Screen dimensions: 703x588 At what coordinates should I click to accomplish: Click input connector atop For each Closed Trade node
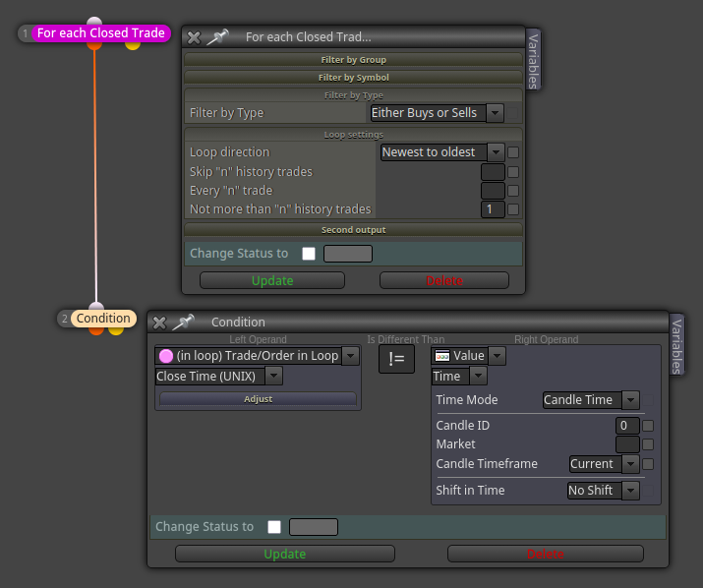pos(94,21)
